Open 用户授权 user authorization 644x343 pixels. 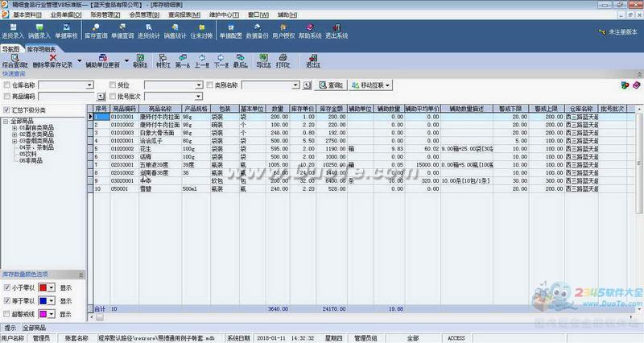click(283, 31)
